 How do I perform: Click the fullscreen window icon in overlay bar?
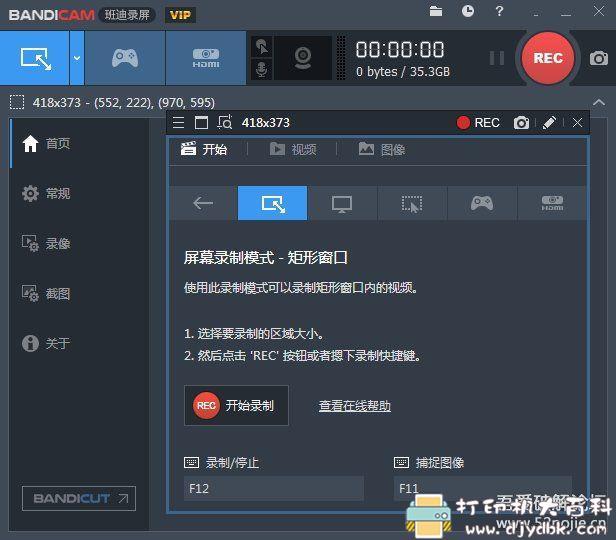202,123
